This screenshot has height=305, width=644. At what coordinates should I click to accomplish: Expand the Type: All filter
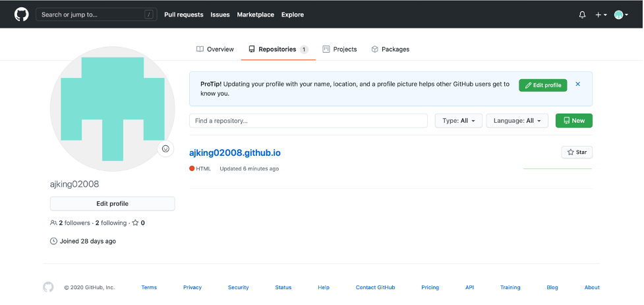click(x=458, y=121)
